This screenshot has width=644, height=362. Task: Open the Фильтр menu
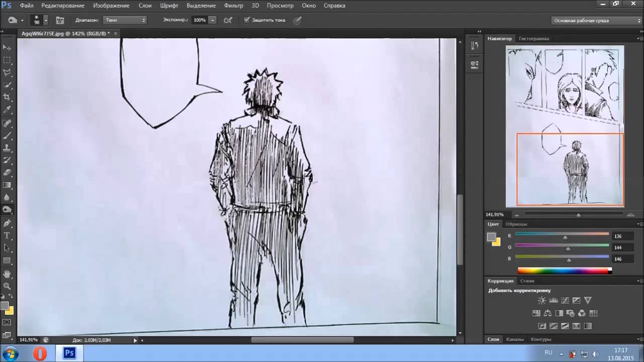click(x=233, y=6)
